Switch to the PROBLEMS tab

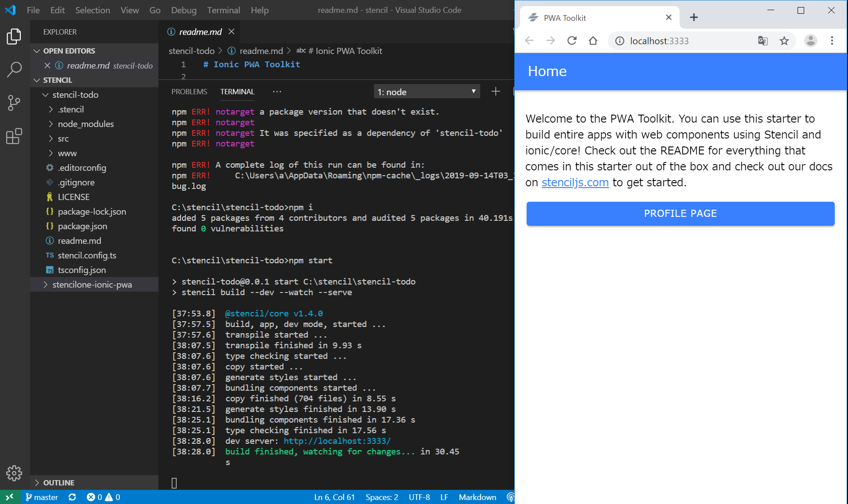pyautogui.click(x=189, y=92)
